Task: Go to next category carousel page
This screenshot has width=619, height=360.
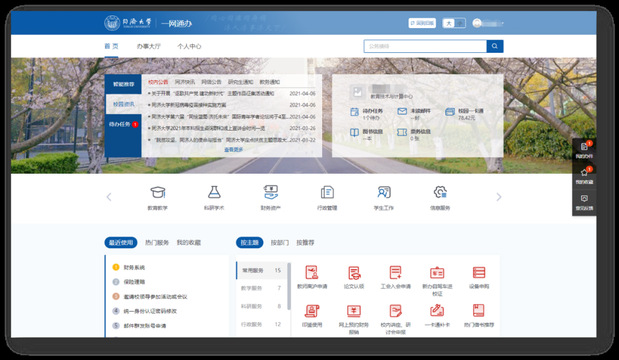Action: (x=499, y=197)
